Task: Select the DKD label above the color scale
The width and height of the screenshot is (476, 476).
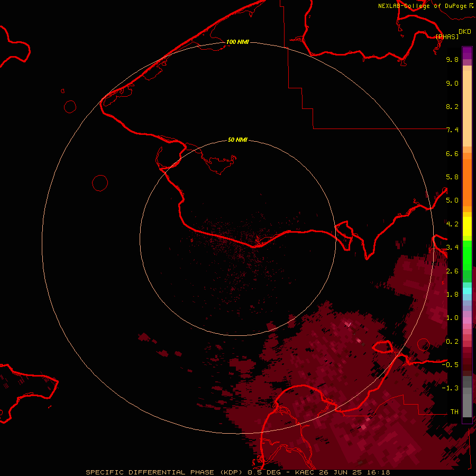Action: pyautogui.click(x=464, y=32)
